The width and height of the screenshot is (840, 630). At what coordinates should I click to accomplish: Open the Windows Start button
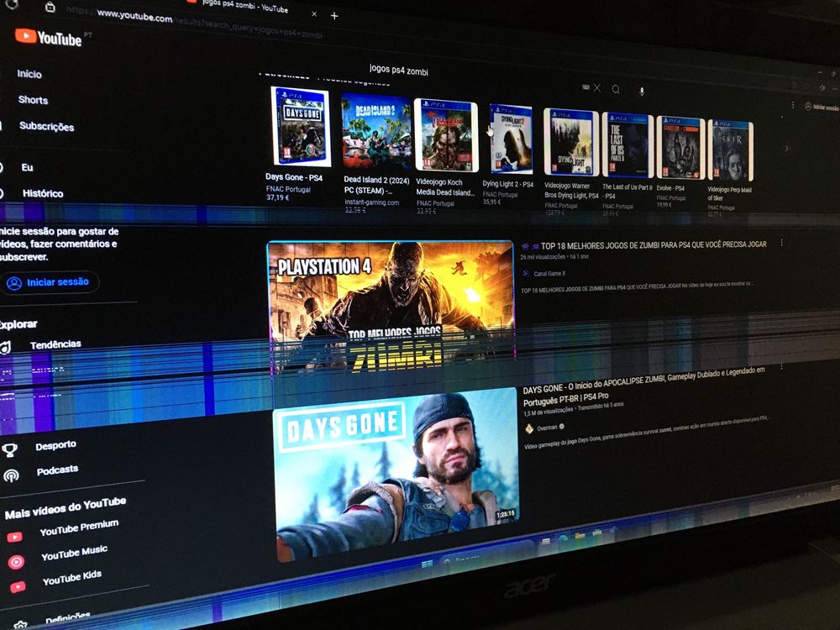pos(427,564)
